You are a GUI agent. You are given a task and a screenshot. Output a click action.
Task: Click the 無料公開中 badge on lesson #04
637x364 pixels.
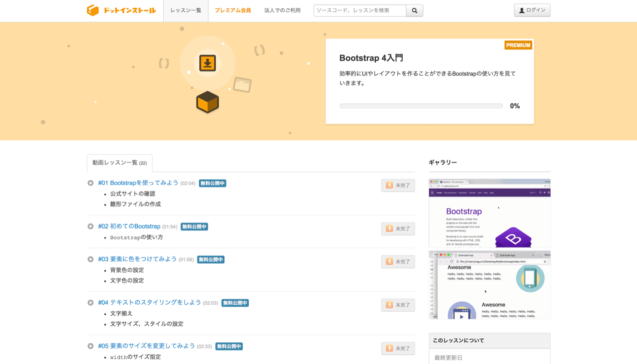pyautogui.click(x=235, y=303)
